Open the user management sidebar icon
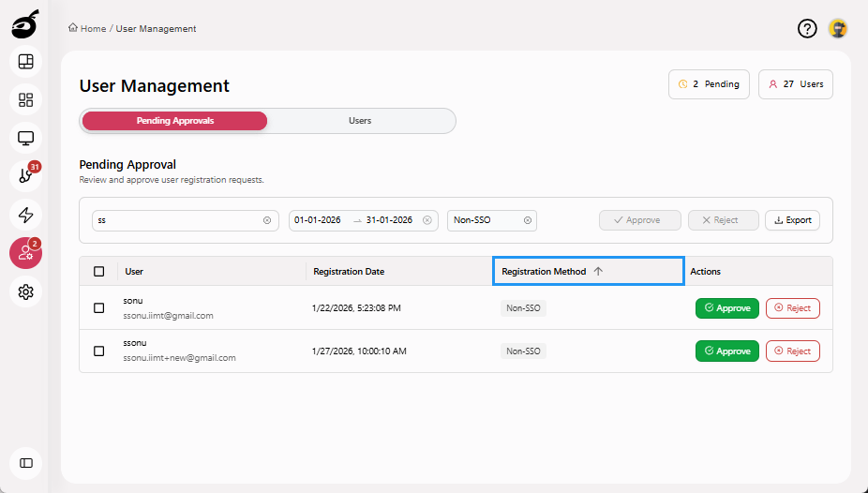Viewport: 868px width, 493px height. (26, 253)
